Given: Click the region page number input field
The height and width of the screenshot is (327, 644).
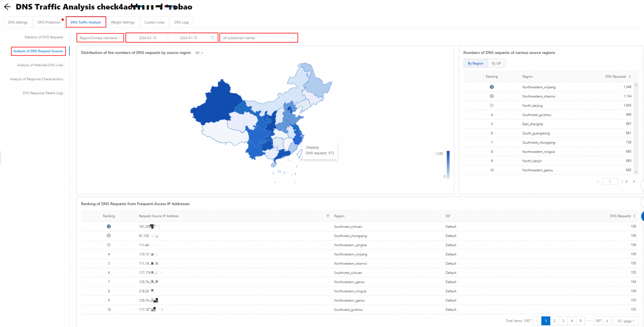Looking at the screenshot, I should click(x=610, y=182).
